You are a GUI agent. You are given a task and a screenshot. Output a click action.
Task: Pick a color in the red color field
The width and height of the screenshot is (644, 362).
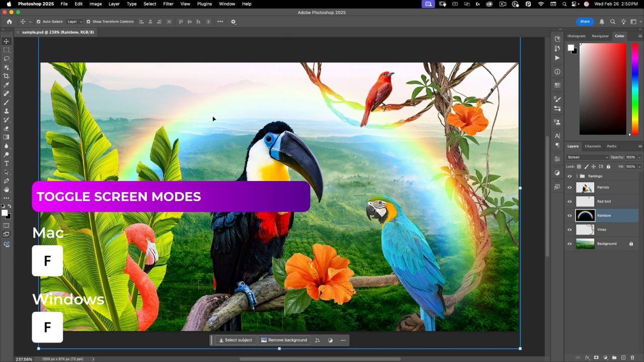tap(603, 88)
